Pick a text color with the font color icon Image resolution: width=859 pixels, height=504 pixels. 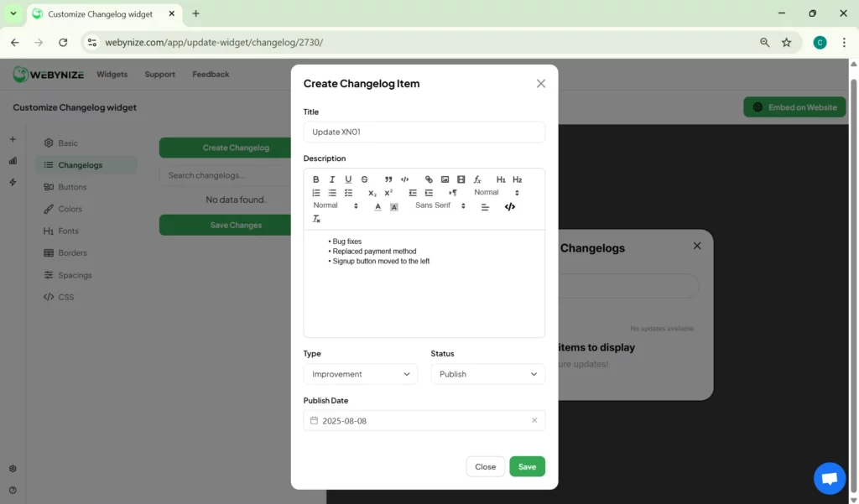tap(377, 206)
